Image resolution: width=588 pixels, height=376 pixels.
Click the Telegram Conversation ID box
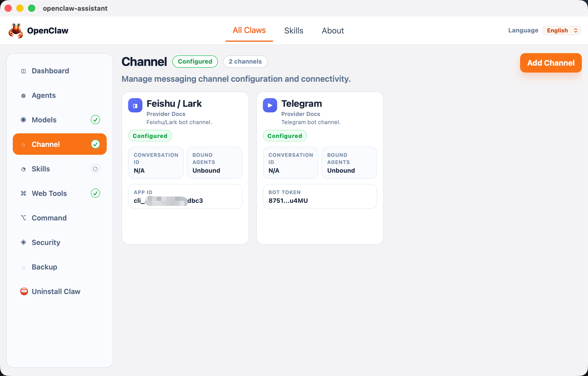[x=291, y=163]
